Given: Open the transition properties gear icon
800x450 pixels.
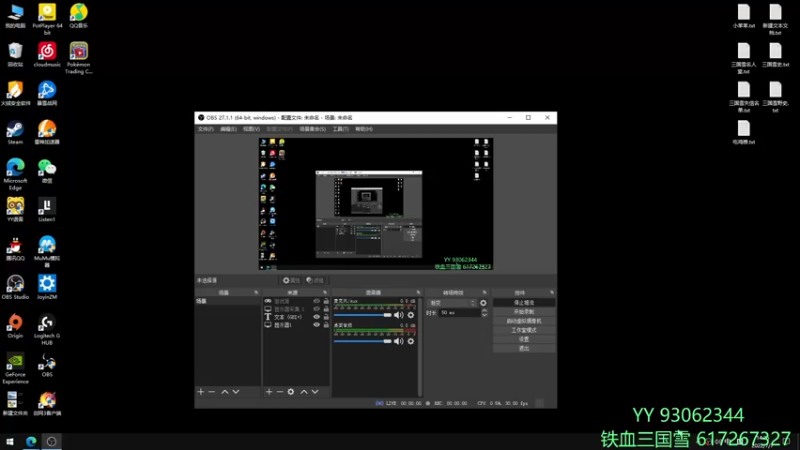Looking at the screenshot, I should pos(483,303).
